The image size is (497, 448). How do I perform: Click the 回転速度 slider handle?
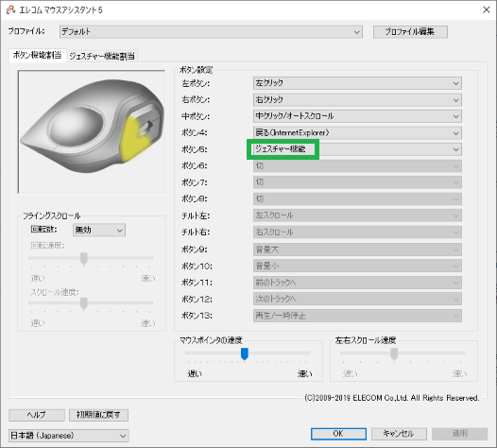[84, 258]
